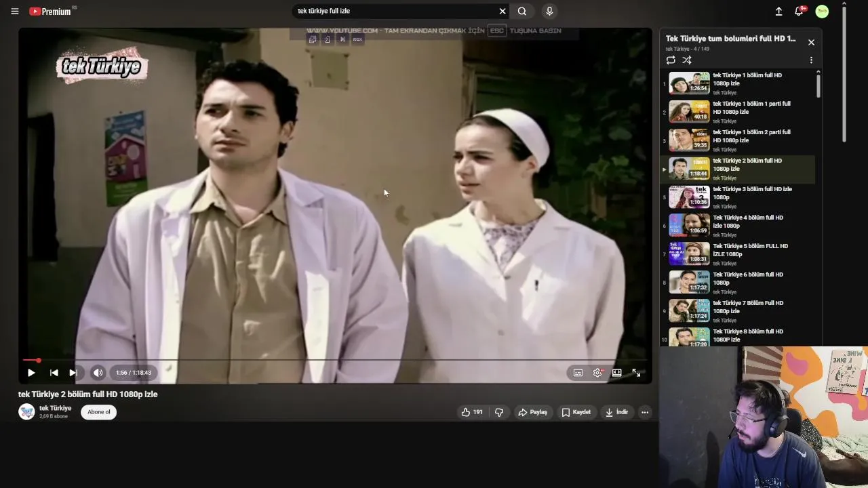Viewport: 868px width, 488px height.
Task: Switch to theater mode
Action: click(616, 373)
